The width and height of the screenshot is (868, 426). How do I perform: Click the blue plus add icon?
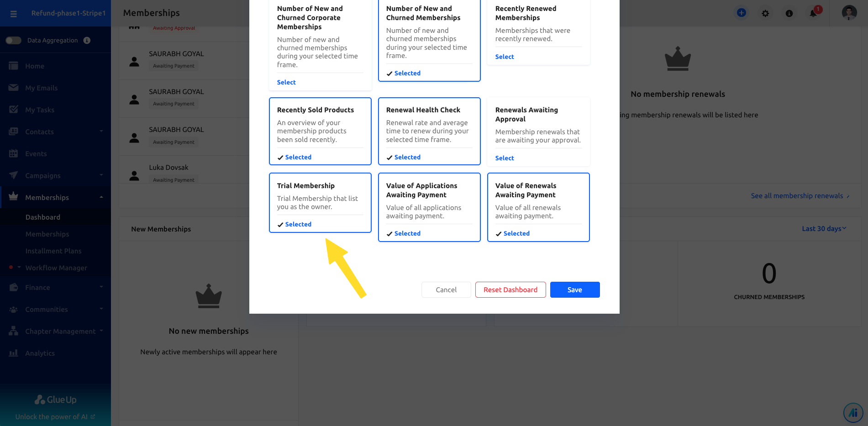742,13
